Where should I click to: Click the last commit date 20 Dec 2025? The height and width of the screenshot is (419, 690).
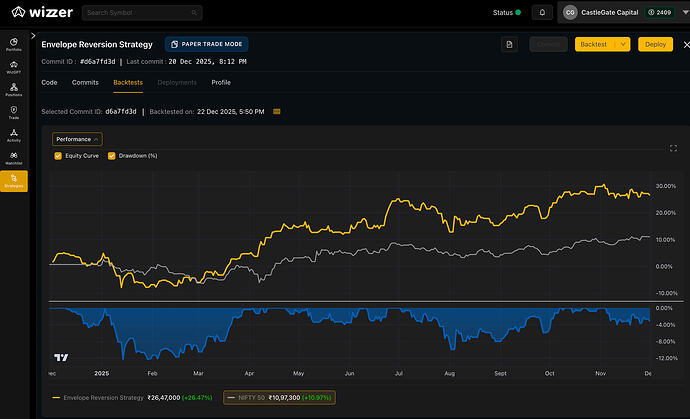(x=207, y=62)
